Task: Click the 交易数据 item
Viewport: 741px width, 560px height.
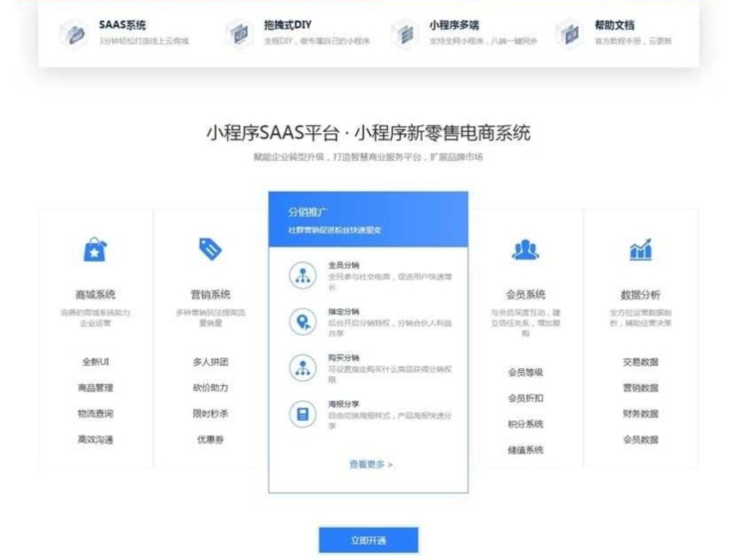Action: [x=641, y=362]
